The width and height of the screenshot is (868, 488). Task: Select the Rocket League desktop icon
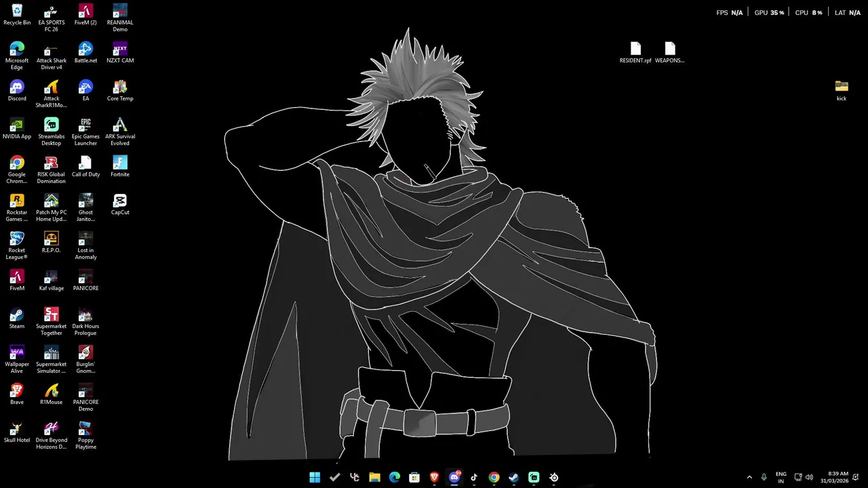pyautogui.click(x=17, y=246)
